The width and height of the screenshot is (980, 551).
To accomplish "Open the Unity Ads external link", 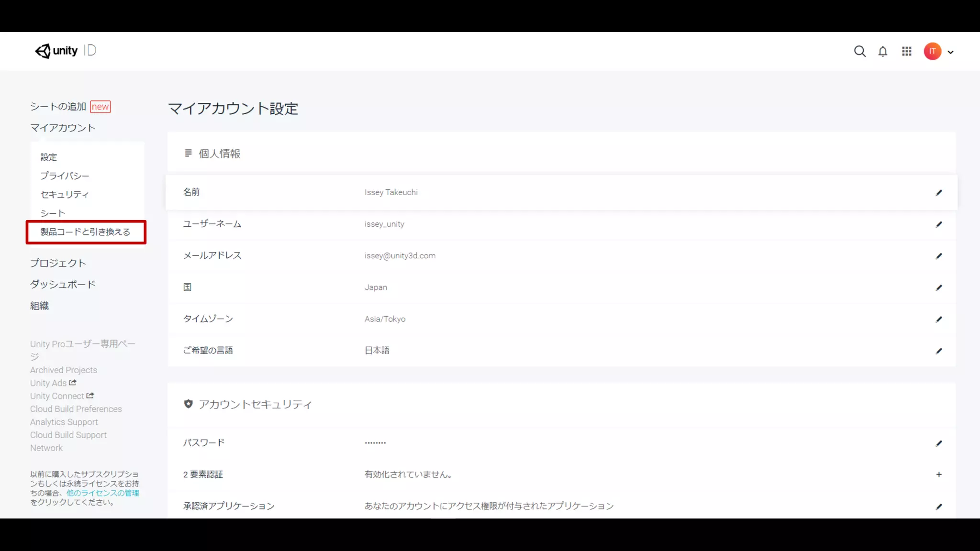I will pos(53,383).
